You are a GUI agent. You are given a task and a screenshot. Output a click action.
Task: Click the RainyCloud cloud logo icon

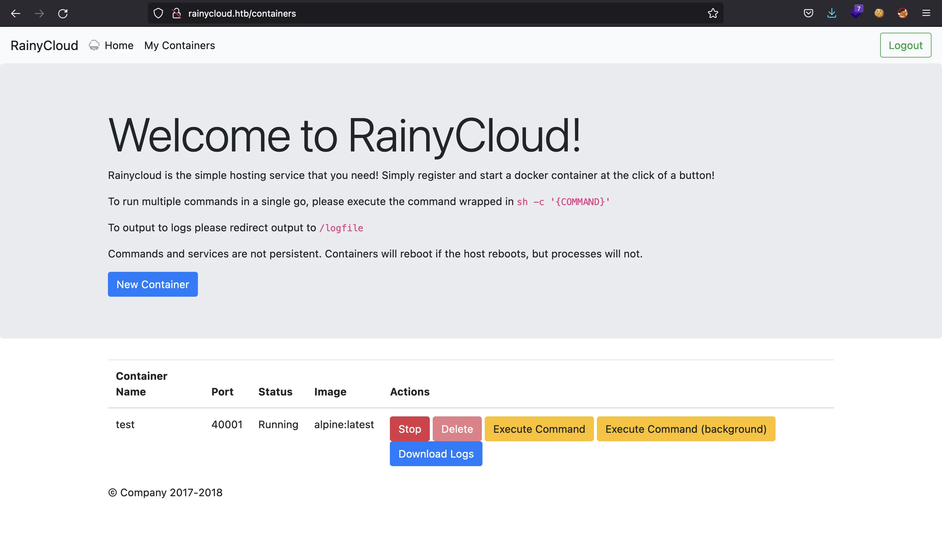pos(94,45)
